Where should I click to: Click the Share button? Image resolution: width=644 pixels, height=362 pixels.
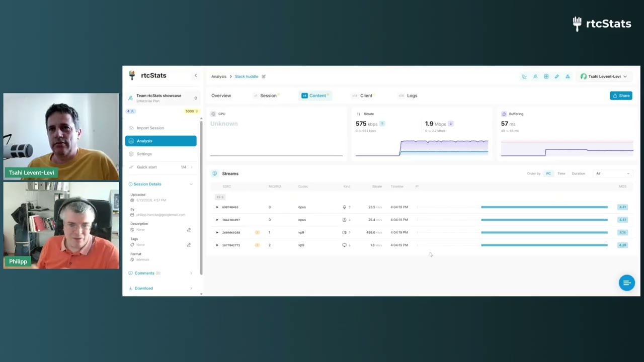[621, 96]
